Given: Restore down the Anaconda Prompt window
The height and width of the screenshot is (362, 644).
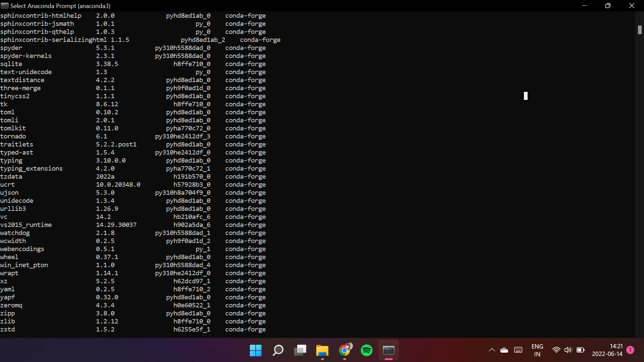Looking at the screenshot, I should 608,6.
